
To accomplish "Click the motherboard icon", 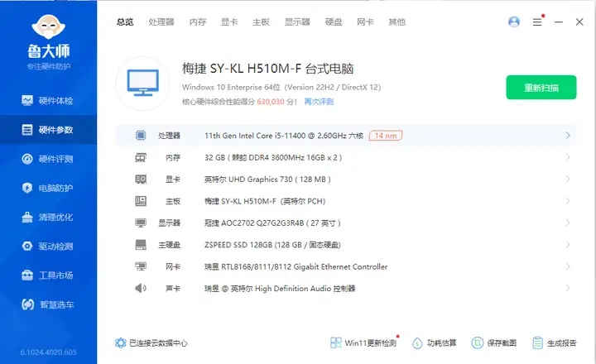I will point(141,201).
